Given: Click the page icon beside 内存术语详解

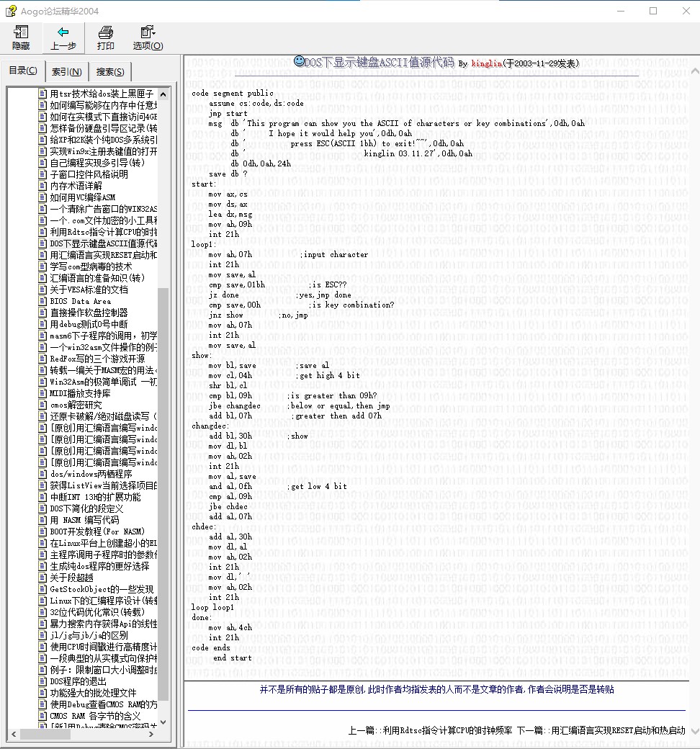Looking at the screenshot, I should [x=43, y=185].
